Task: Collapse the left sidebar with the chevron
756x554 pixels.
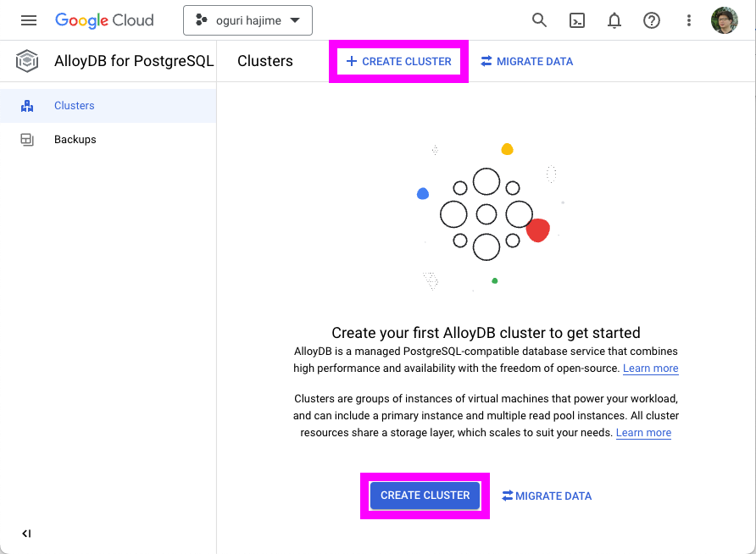Action: (26, 534)
